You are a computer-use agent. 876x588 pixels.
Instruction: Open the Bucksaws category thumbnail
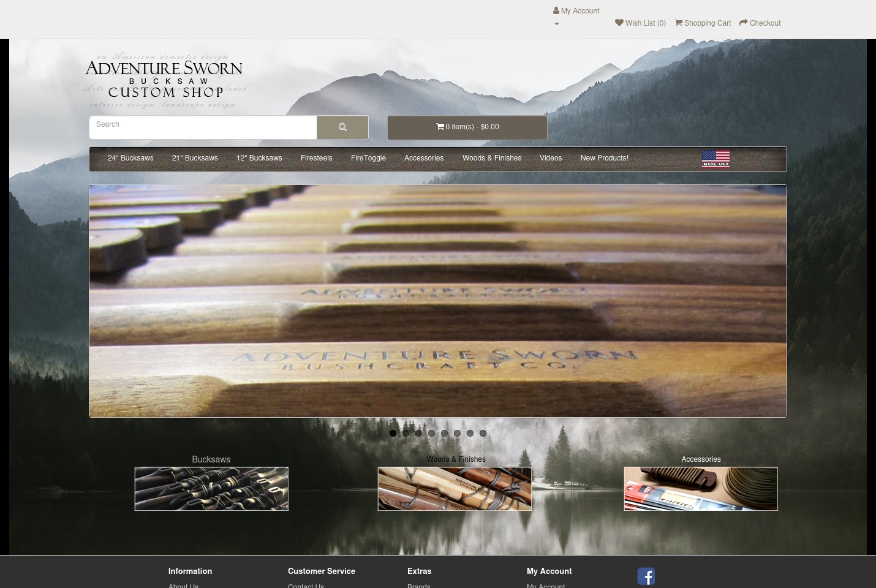pyautogui.click(x=211, y=489)
